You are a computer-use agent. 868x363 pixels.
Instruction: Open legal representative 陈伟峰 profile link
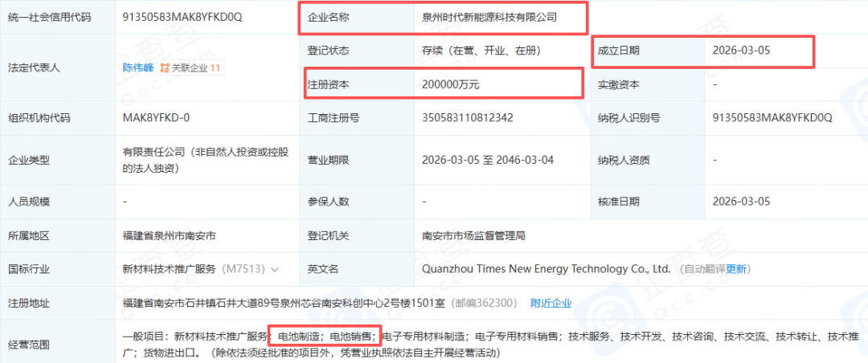click(x=137, y=68)
